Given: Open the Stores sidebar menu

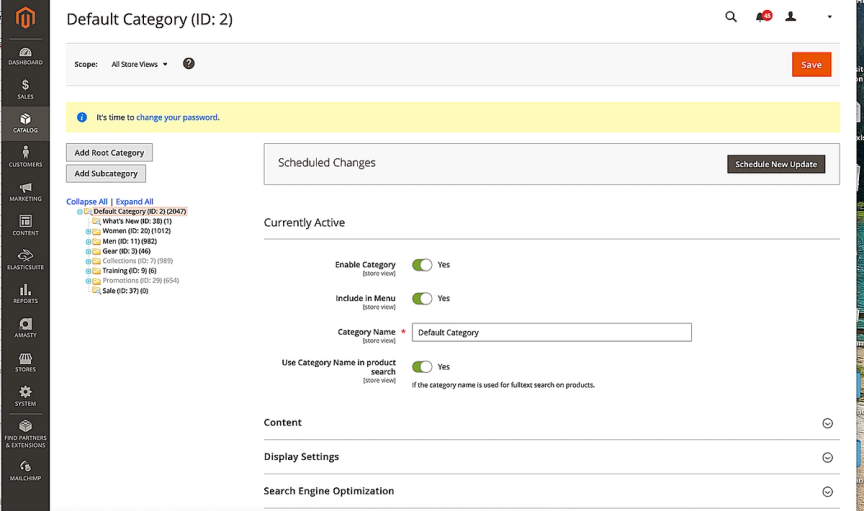Looking at the screenshot, I should click(x=25, y=362).
